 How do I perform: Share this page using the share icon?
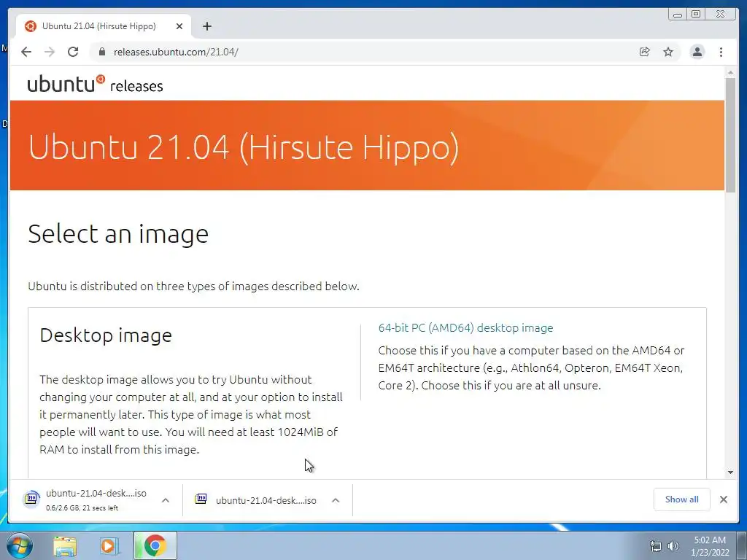click(645, 52)
